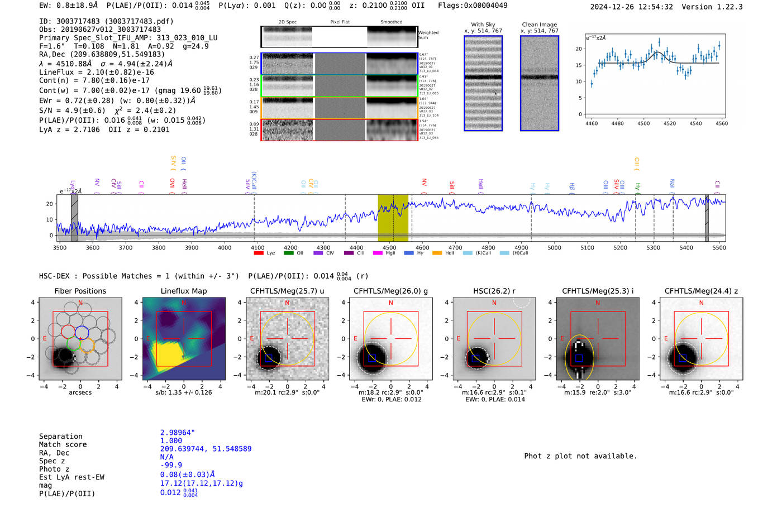Click the With Sky image panel
Image resolution: width=782 pixels, height=532 pixels.
coord(483,83)
